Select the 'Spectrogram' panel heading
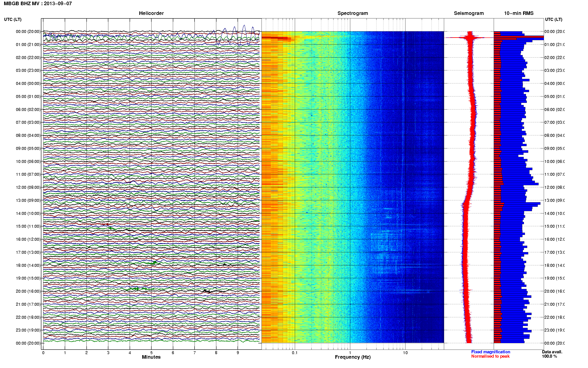 (353, 13)
